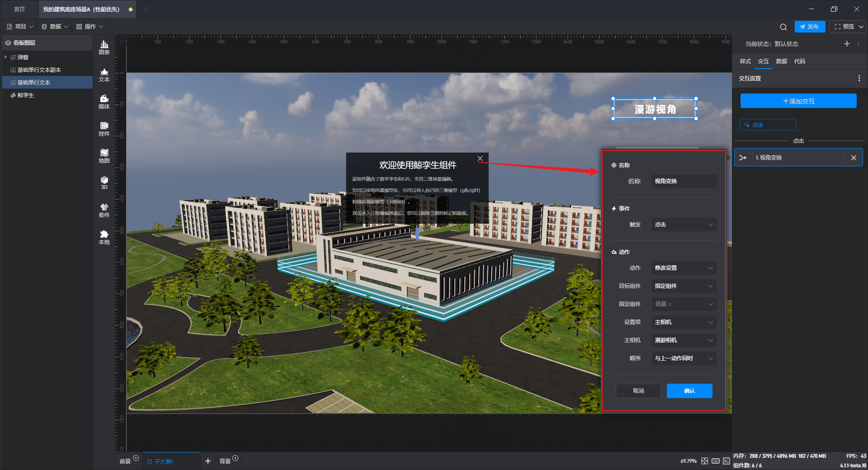This screenshot has width=868, height=470.
Task: Open the 3D component panel
Action: tap(104, 183)
